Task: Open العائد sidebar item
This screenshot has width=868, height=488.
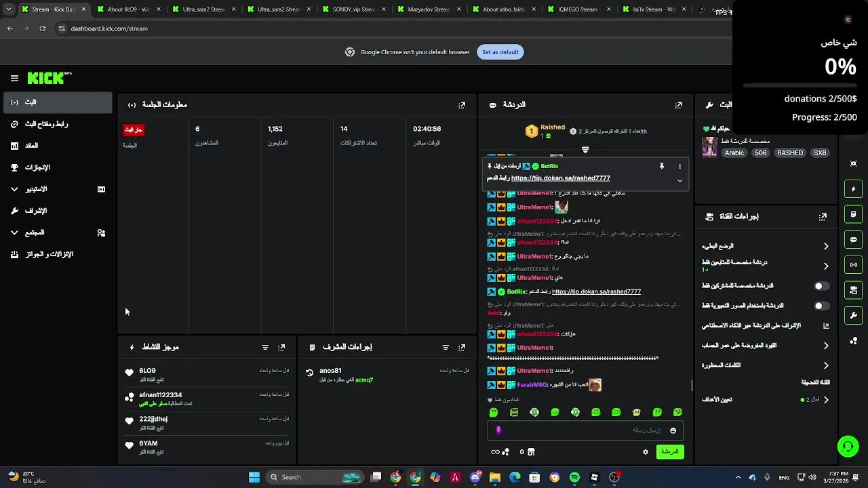Action: (x=58, y=146)
